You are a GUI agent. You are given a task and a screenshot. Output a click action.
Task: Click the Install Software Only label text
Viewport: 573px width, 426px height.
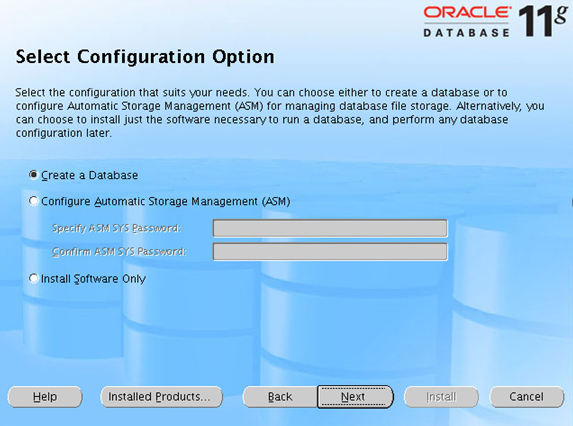[x=93, y=279]
